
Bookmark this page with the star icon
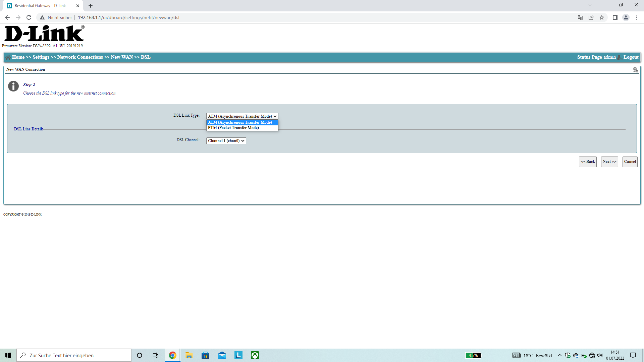(x=602, y=17)
